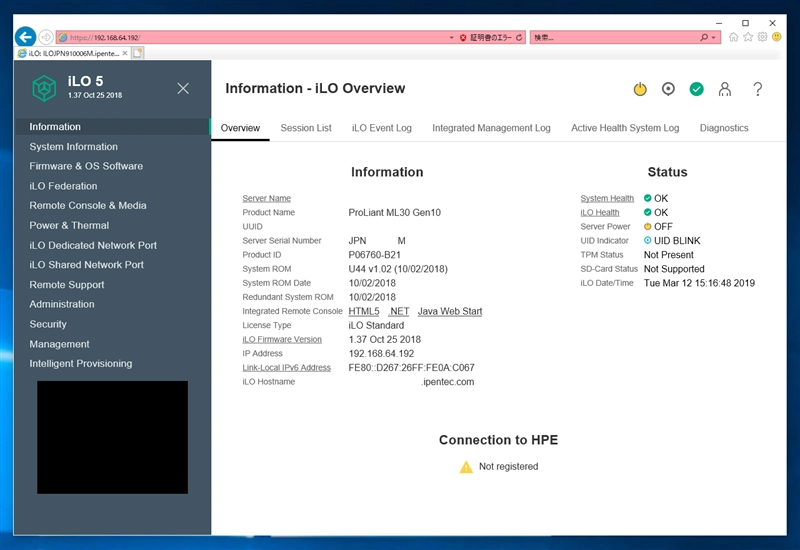Click the green health status check icon
The image size is (800, 550).
[x=696, y=89]
